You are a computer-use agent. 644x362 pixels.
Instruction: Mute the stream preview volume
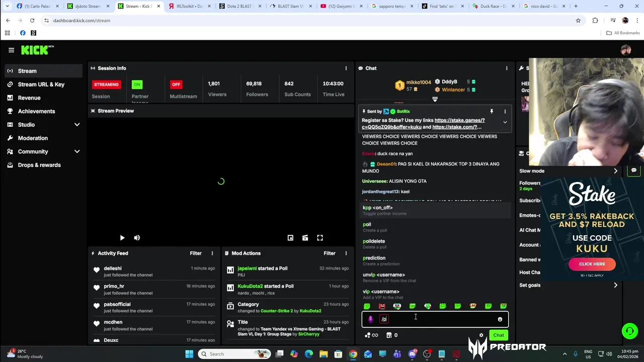137,238
